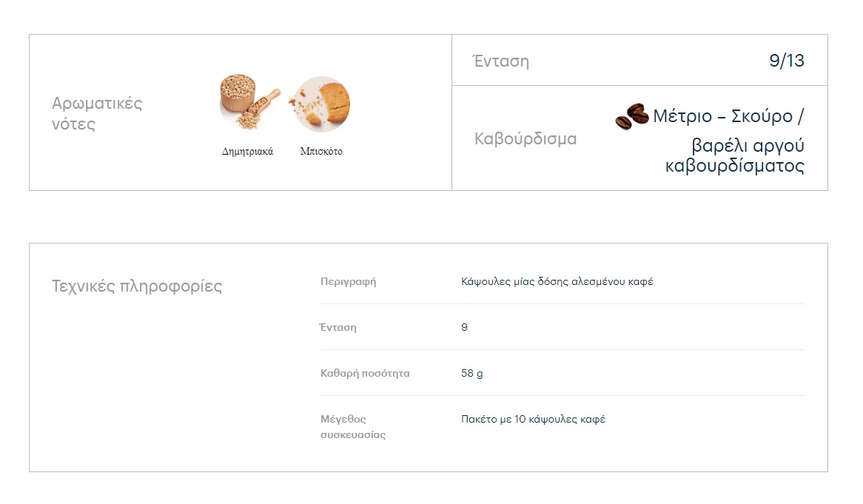Click the intensity value 9 in table
Image resolution: width=863 pixels, height=504 pixels.
click(x=464, y=328)
